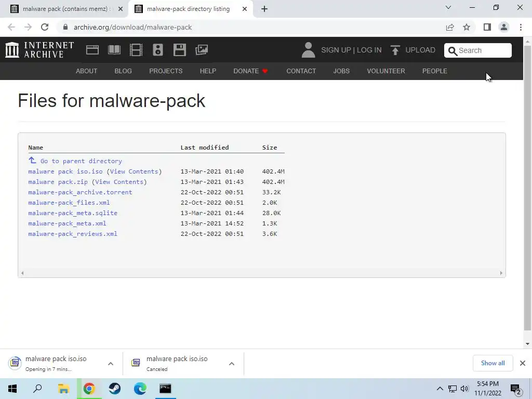This screenshot has width=532, height=399.
Task: Open the JOBS menu item
Action: [341, 71]
